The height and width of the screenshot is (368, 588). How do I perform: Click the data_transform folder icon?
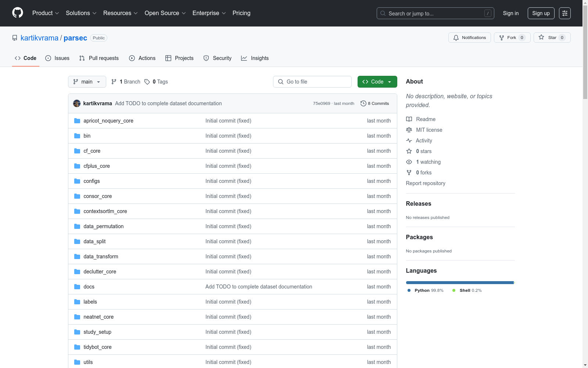77,256
